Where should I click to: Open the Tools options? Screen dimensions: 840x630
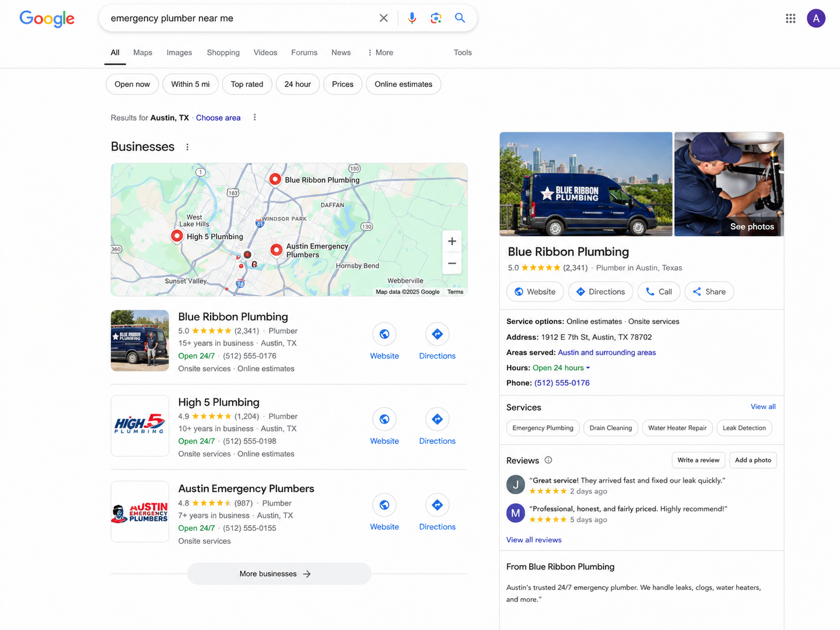(x=462, y=52)
